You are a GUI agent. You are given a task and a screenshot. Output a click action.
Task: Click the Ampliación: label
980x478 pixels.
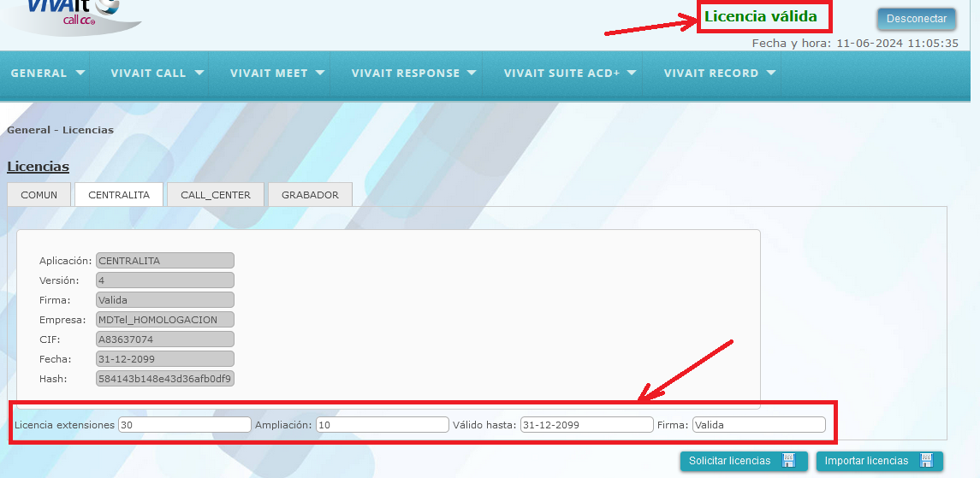[283, 425]
